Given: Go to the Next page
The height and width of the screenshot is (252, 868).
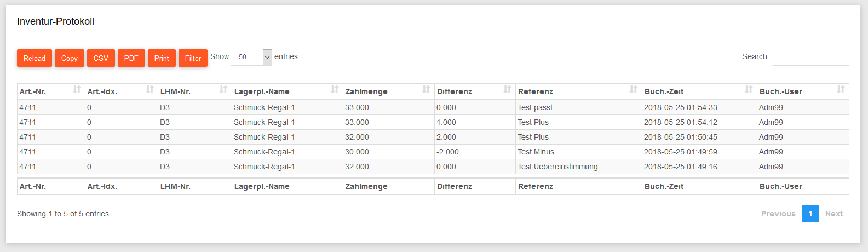Looking at the screenshot, I should [834, 214].
